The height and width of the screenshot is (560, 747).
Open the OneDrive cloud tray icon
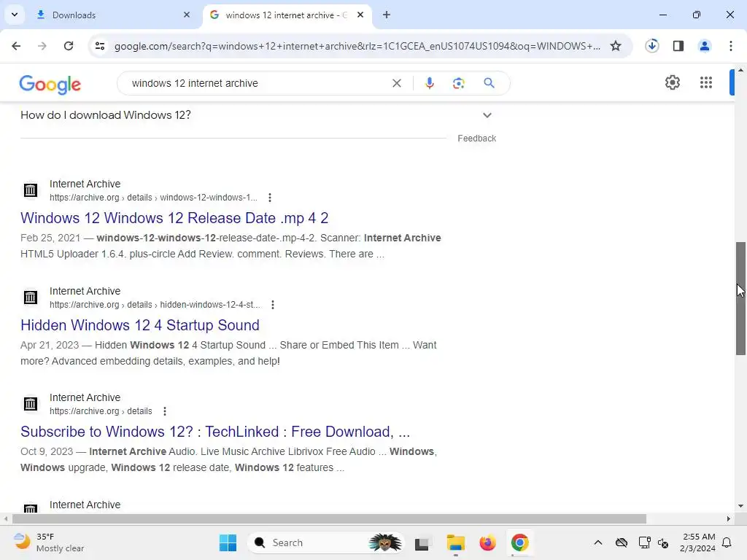(x=622, y=542)
